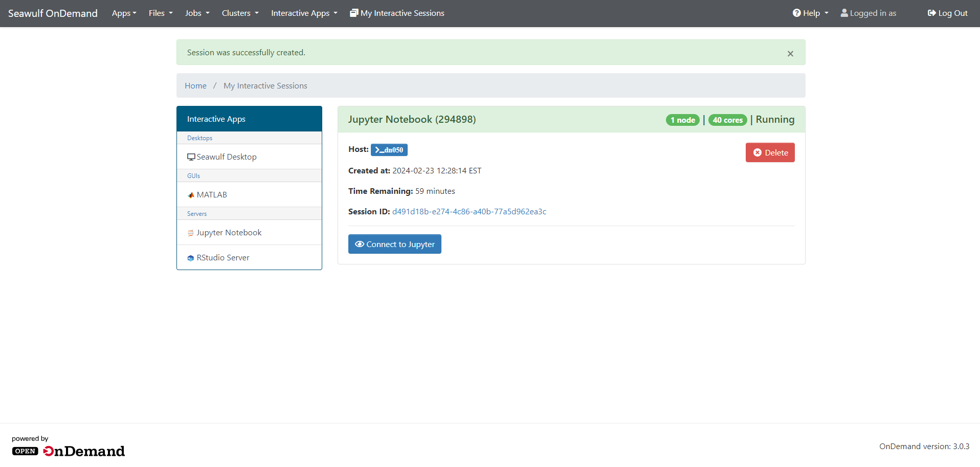
Task: Click the My Interactive Sessions window icon
Action: pyautogui.click(x=354, y=13)
